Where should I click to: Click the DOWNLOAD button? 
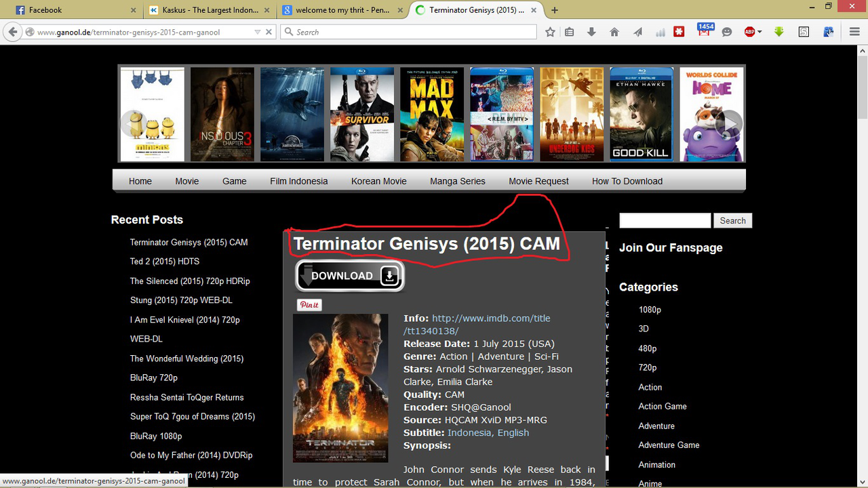(350, 276)
